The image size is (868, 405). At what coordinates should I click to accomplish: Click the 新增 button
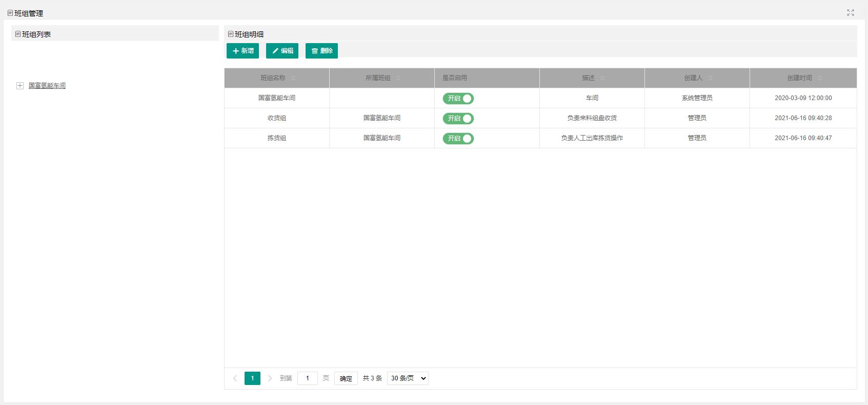pos(243,51)
